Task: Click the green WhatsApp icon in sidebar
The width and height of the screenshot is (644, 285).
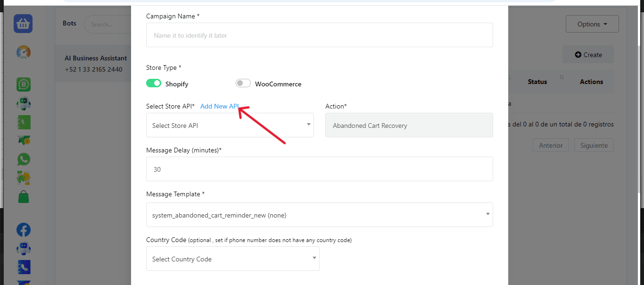Action: pos(23,159)
